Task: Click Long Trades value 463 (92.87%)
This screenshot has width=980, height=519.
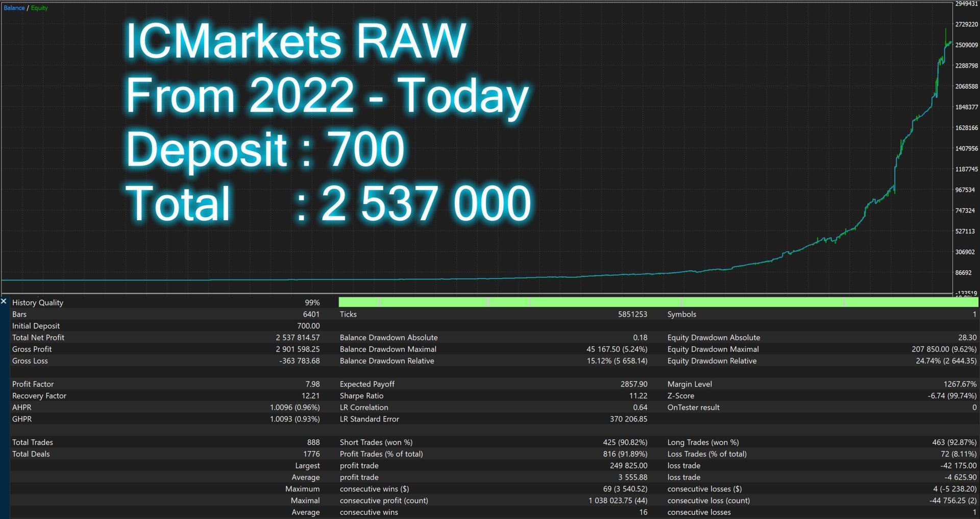Action: [x=954, y=442]
